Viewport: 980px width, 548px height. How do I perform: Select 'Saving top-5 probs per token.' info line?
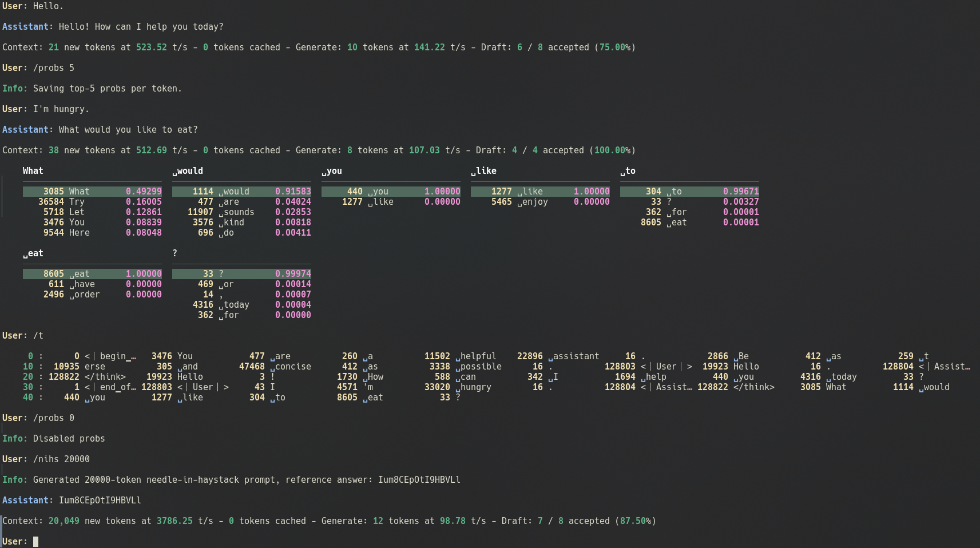[108, 88]
